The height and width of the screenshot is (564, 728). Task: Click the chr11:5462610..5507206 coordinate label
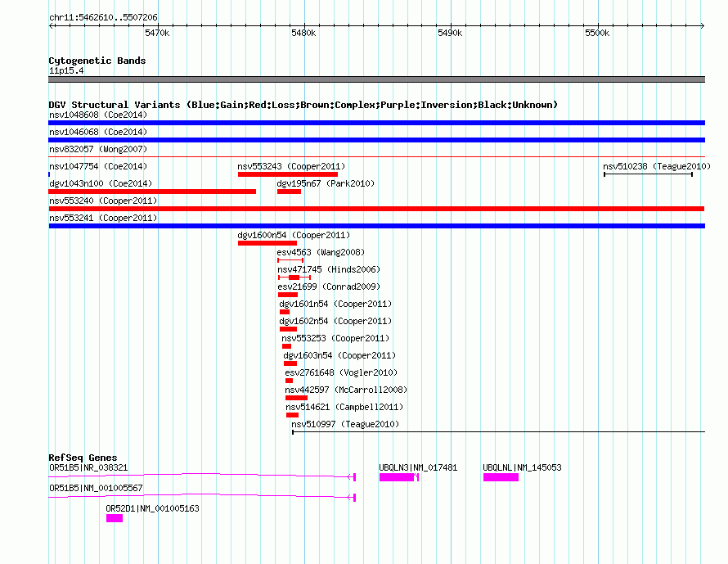[x=103, y=17]
